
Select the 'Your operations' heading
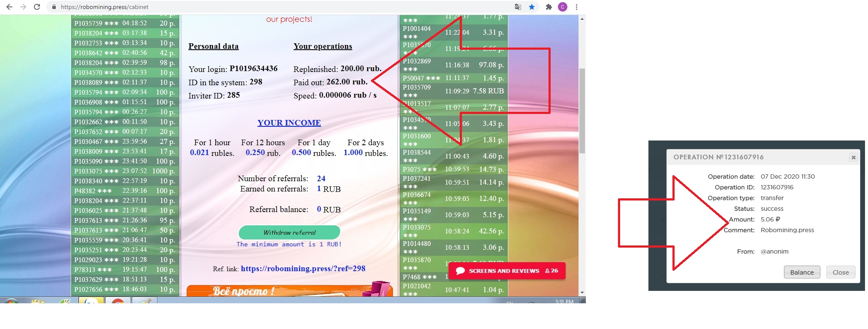pyautogui.click(x=323, y=46)
